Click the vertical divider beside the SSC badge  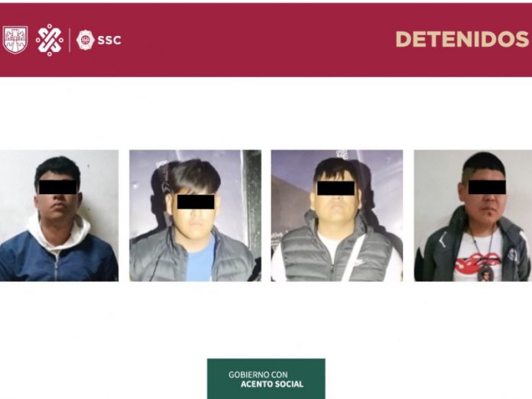point(70,40)
